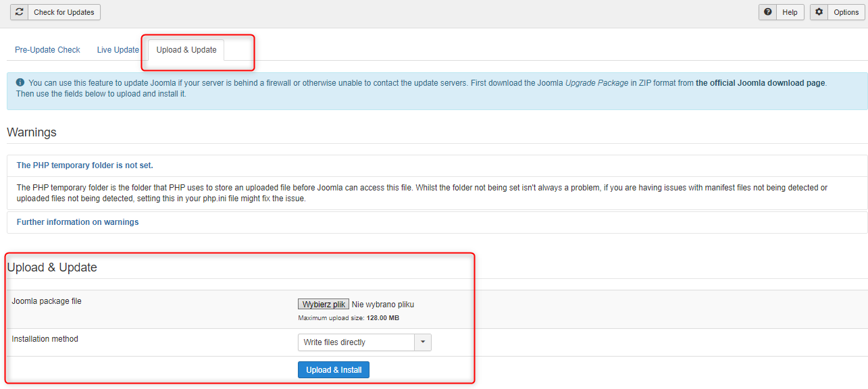
Task: Expand Further information on warnings
Action: tap(78, 222)
